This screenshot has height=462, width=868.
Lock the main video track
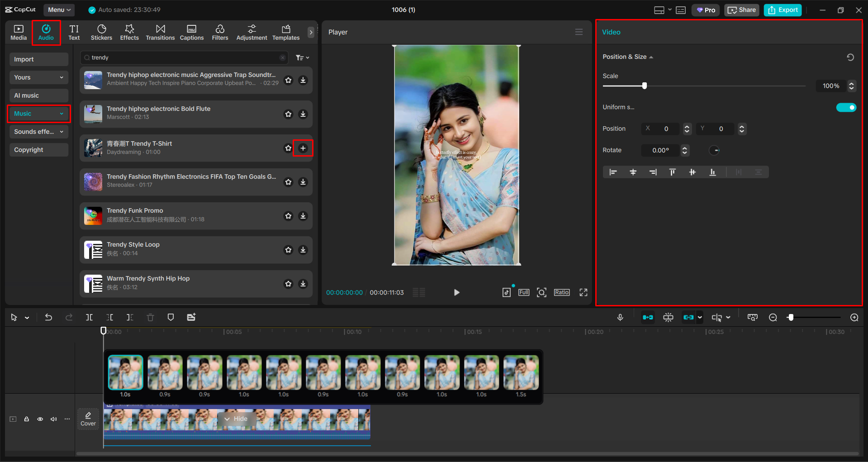click(26, 419)
